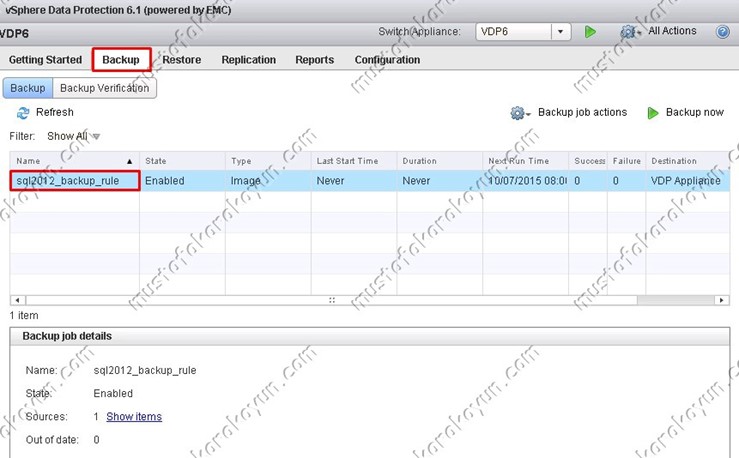Viewport: 739px width, 458px height.
Task: Click the green play icon beside Switch Appliance
Action: 590,32
